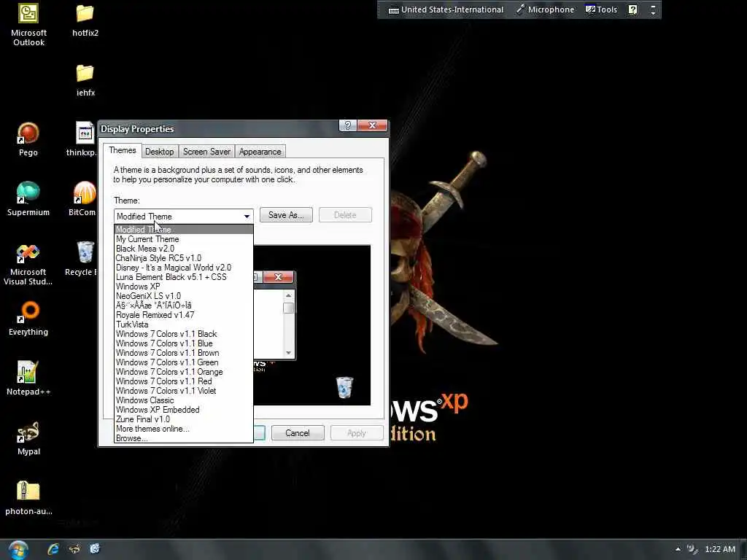The width and height of the screenshot is (747, 560).
Task: Choose My Current Theme option
Action: (x=184, y=239)
